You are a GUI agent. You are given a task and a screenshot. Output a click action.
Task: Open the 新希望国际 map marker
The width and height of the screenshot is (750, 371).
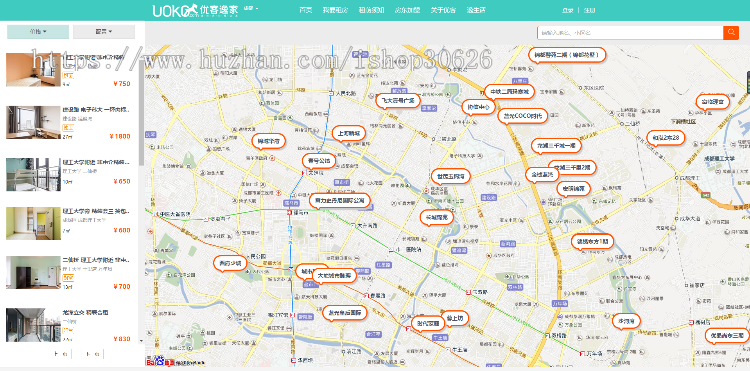click(x=344, y=313)
